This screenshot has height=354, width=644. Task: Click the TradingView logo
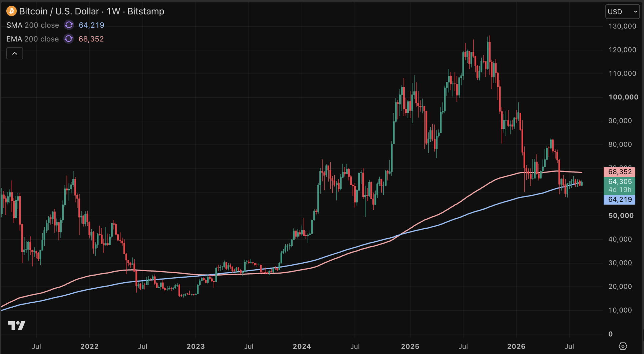coord(16,325)
